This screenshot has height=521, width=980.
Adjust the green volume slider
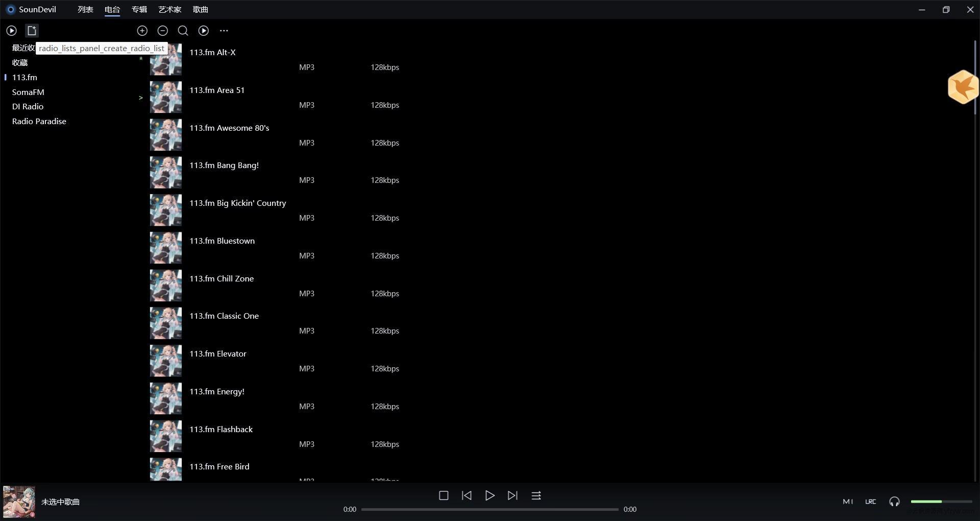(x=941, y=502)
